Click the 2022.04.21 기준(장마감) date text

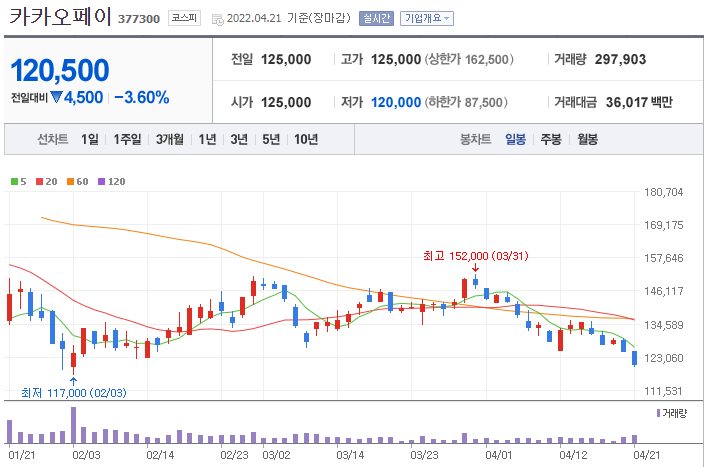288,18
